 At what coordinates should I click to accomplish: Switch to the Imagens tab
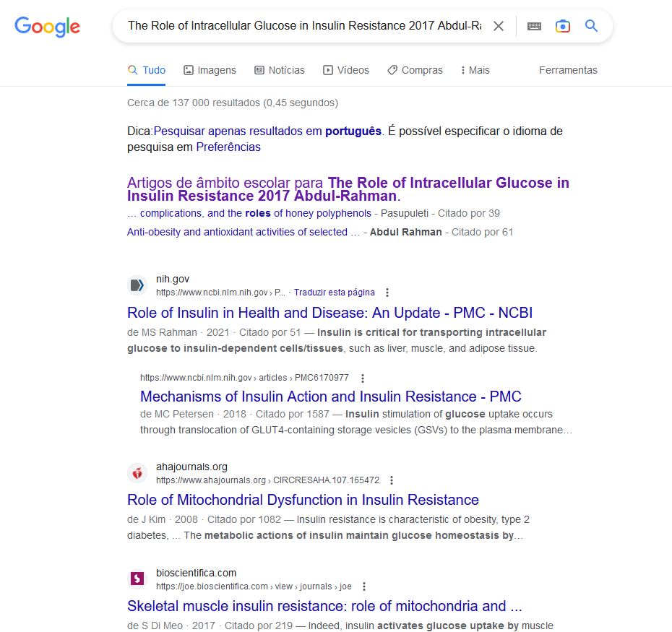(210, 70)
